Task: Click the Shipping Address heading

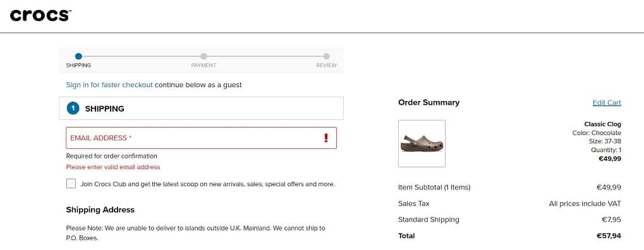Action: 100,210
